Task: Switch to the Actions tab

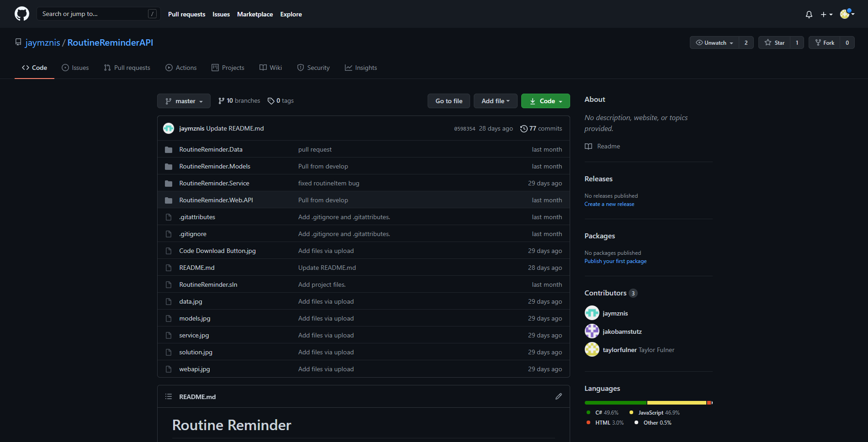Action: (x=181, y=68)
